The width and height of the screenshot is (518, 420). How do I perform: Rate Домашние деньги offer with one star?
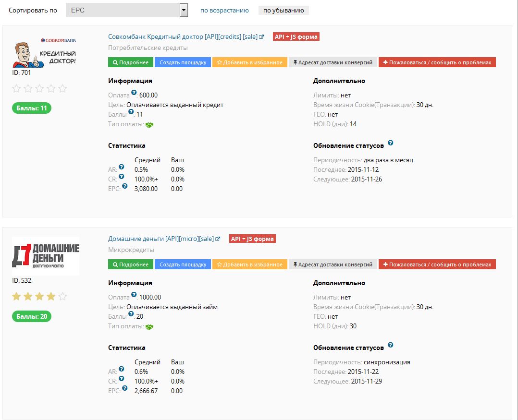pyautogui.click(x=16, y=296)
